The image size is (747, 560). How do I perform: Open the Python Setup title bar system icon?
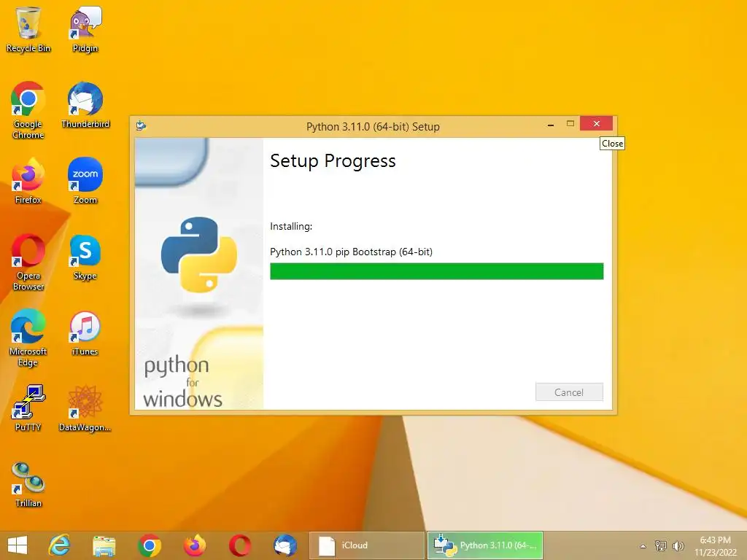141,125
